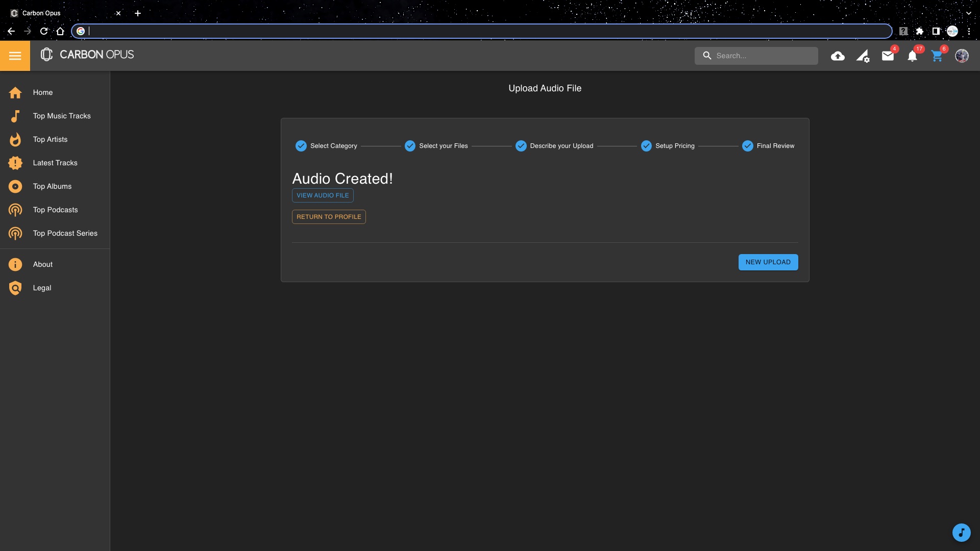Click the user profile avatar
Image resolution: width=980 pixels, height=551 pixels.
tap(962, 56)
